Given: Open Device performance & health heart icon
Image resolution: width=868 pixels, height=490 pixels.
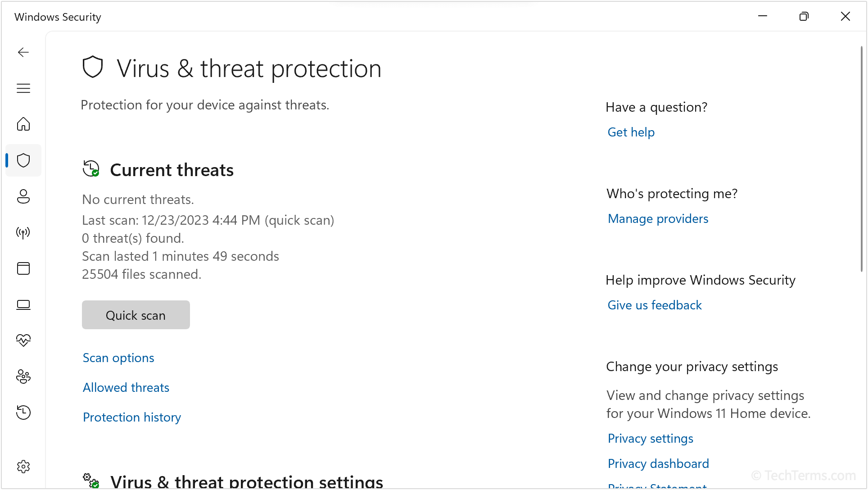Looking at the screenshot, I should (x=23, y=340).
